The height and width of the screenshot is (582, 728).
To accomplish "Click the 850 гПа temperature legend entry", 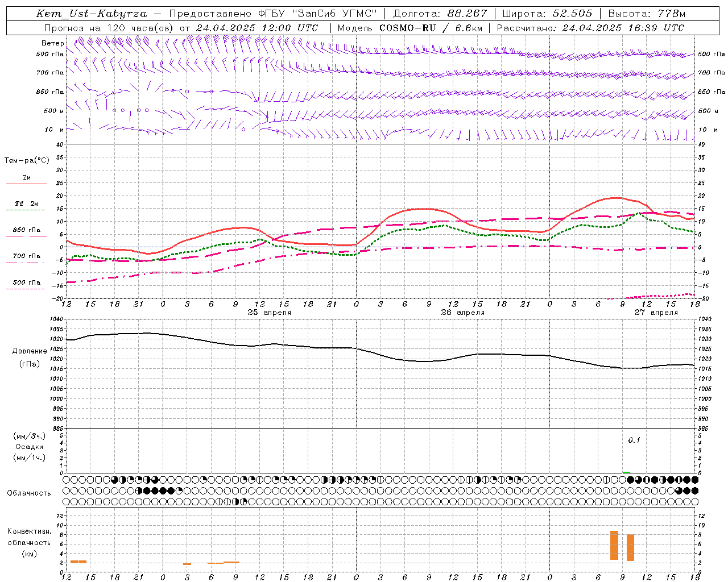I will 26,230.
